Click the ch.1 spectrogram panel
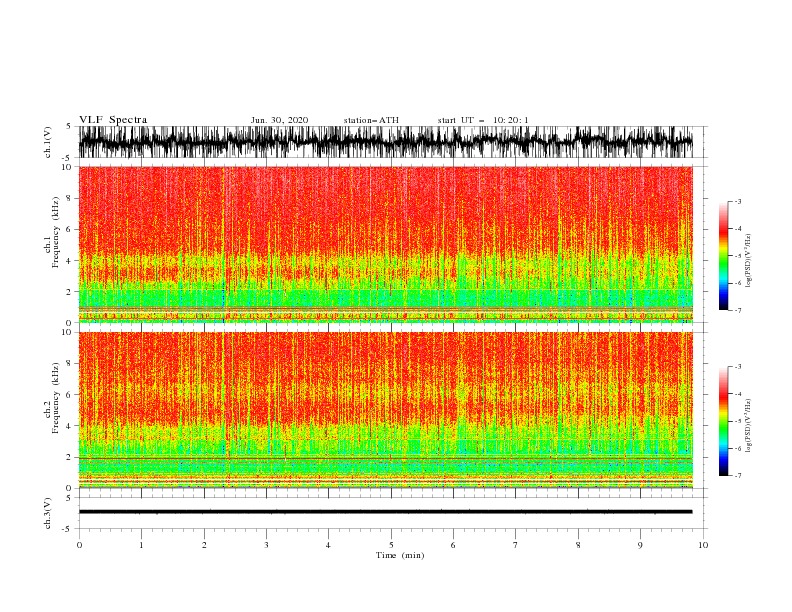Image resolution: width=792 pixels, height=612 pixels. point(386,244)
